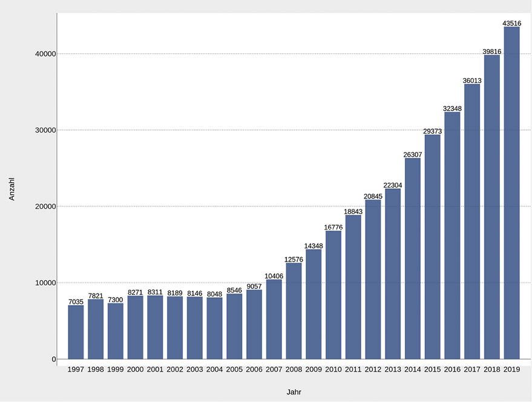Select the 2014 x-axis year label
The image size is (532, 402).
[413, 369]
